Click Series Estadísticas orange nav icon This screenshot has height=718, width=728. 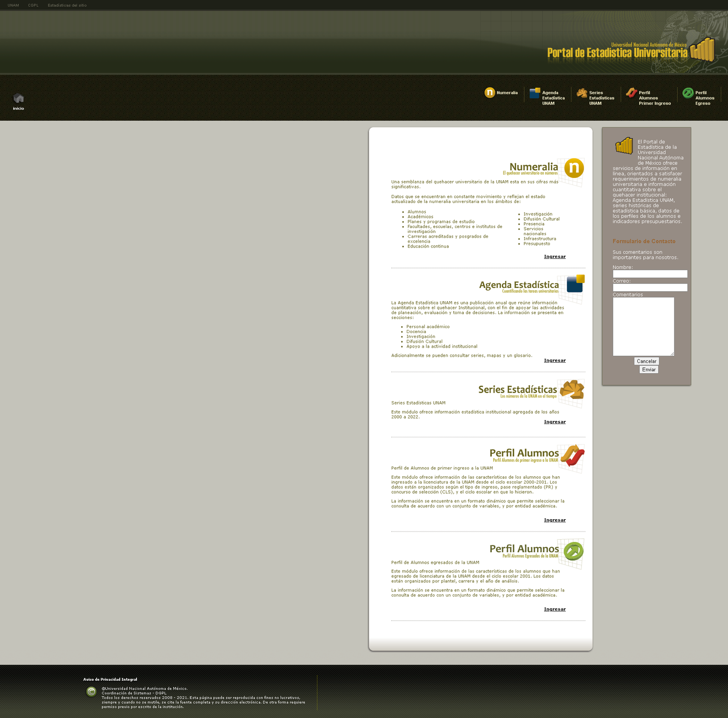582,93
